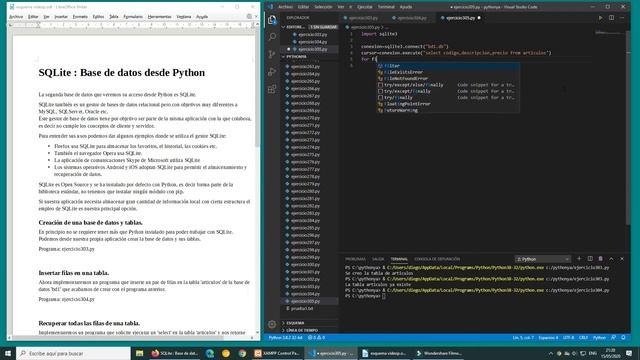640x360 pixels.
Task: Switch to the ejercicio303.py editor tab
Action: tap(363, 18)
